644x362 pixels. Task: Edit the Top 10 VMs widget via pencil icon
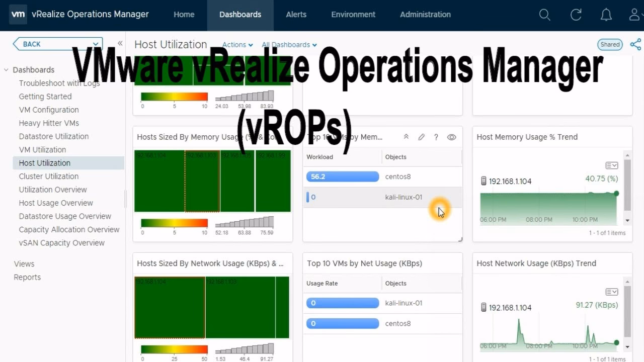422,137
